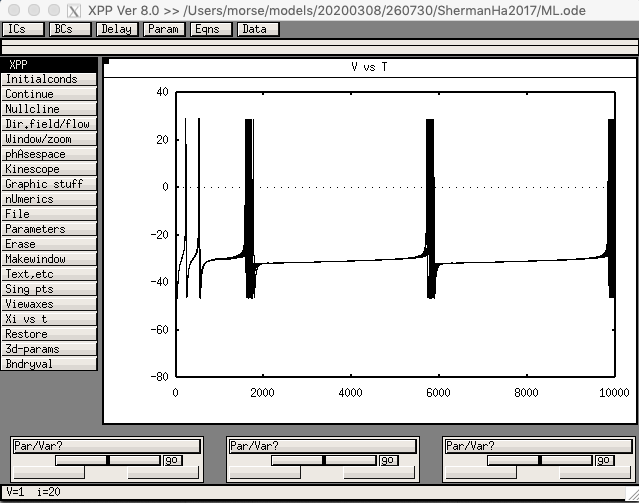Open Makewindow menu entry
Image resolution: width=639 pixels, height=503 pixels.
click(49, 259)
